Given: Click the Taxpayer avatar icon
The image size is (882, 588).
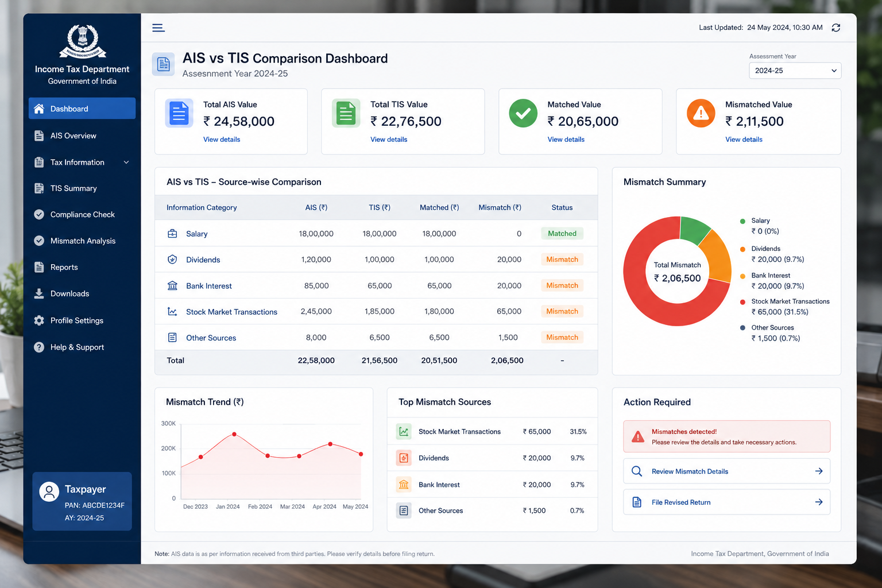Looking at the screenshot, I should pos(49,492).
